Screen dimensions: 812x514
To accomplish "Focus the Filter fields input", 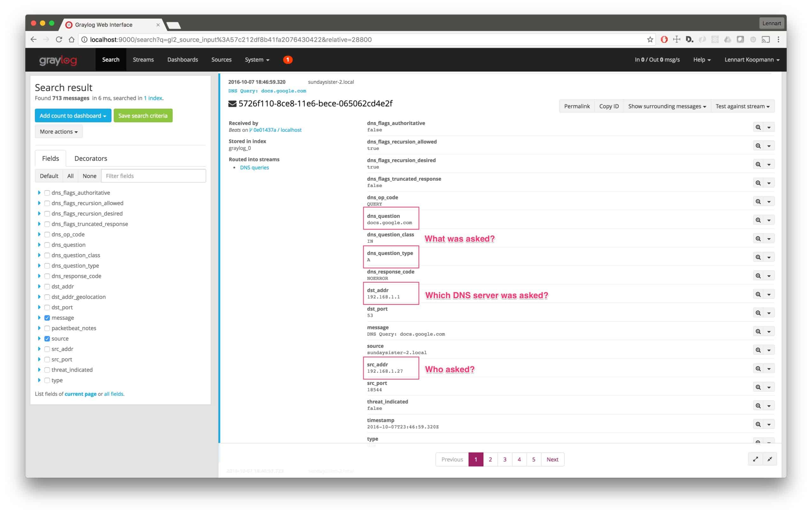I will pos(154,176).
